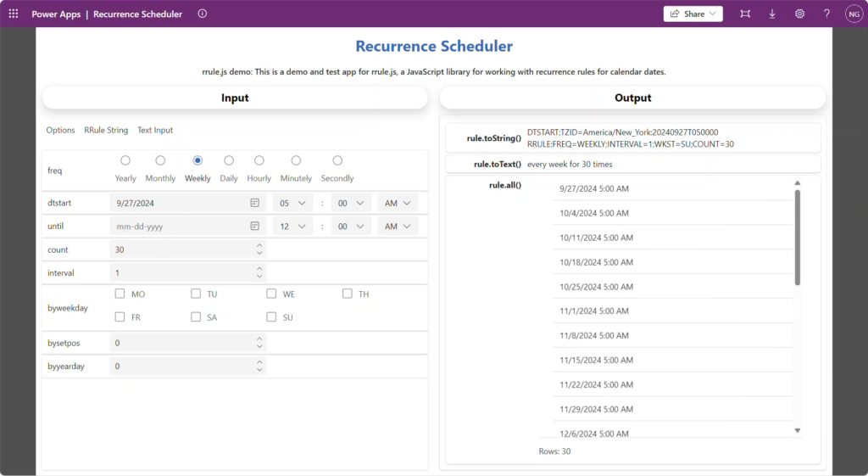The width and height of the screenshot is (868, 476).
Task: Click the 10/25/2024 5:00 AM row
Action: (x=672, y=287)
